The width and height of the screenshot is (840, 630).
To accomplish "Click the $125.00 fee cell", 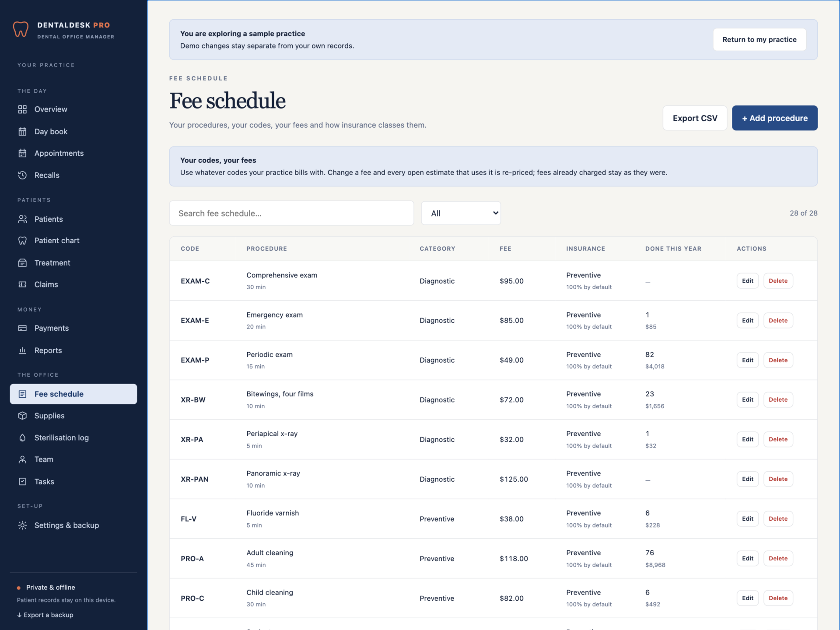I will (x=514, y=479).
